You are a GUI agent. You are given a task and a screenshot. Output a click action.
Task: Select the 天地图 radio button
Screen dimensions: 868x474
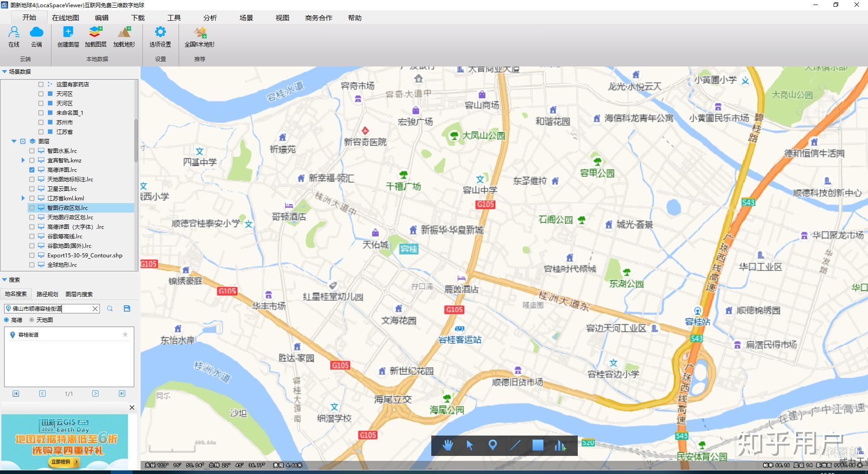32,320
